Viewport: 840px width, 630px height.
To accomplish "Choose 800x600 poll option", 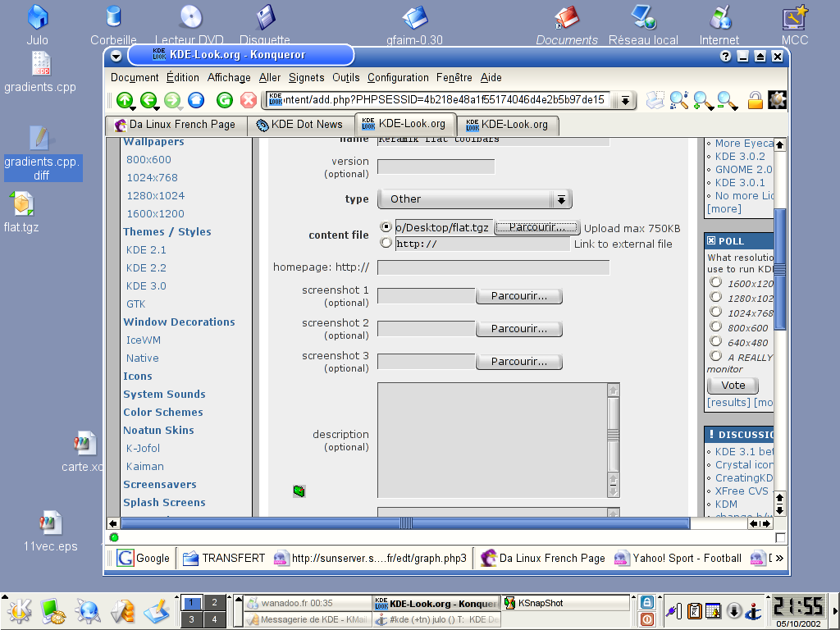I will tap(715, 326).
